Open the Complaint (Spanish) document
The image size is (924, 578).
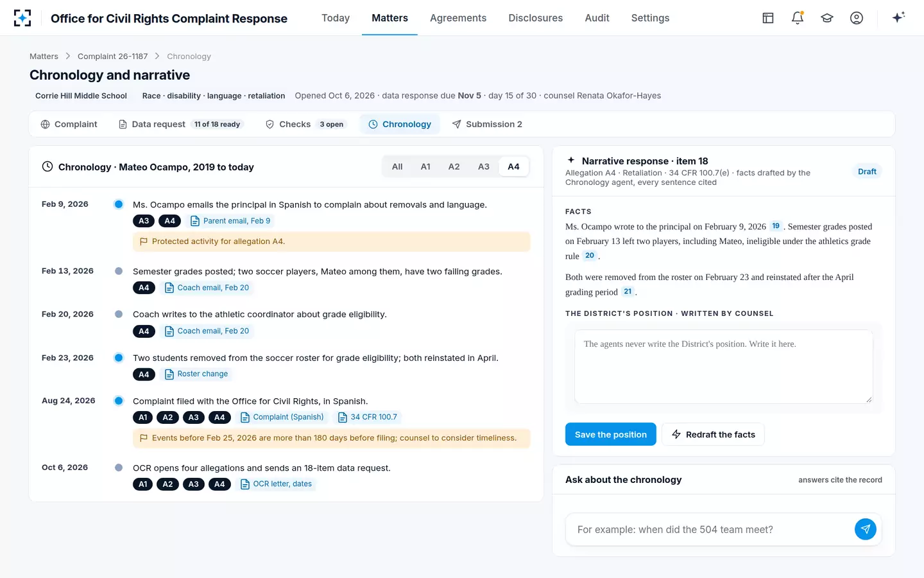pos(282,417)
